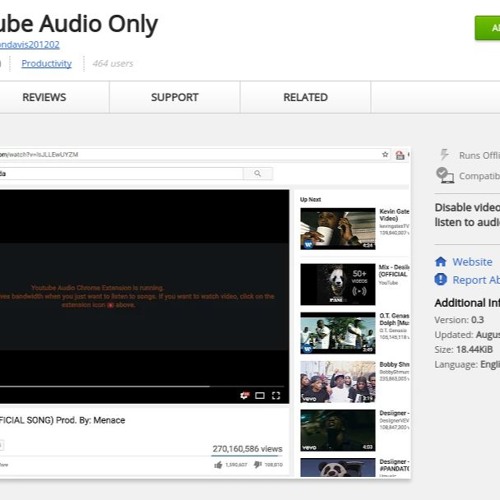500x500 pixels.
Task: Open the Productivity category link
Action: [x=46, y=63]
